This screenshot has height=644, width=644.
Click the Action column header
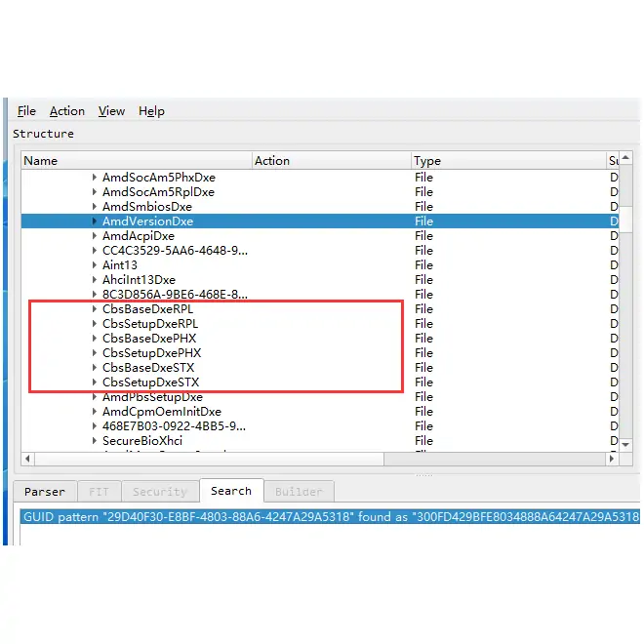(x=272, y=161)
